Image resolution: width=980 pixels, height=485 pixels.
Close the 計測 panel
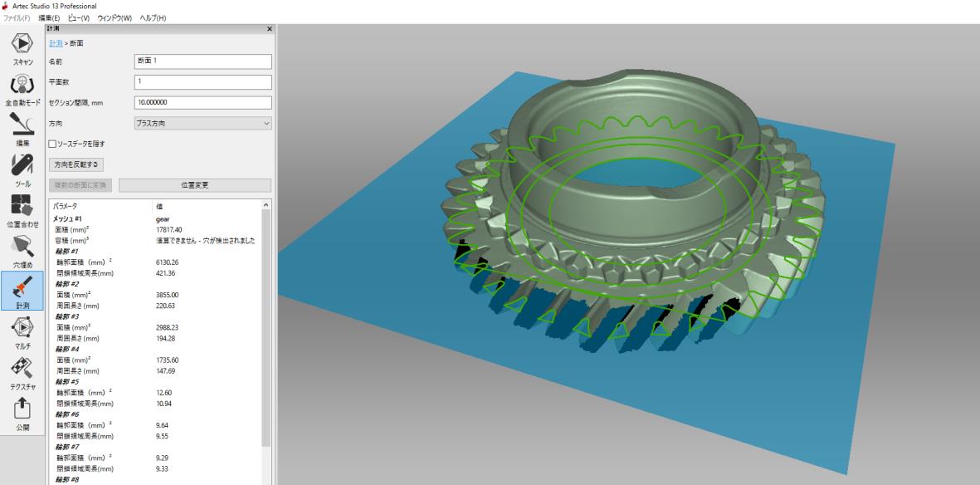[270, 29]
